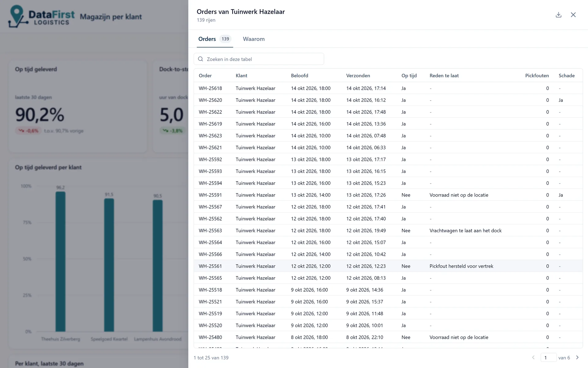The height and width of the screenshot is (368, 588).
Task: Click DataFirst Logistics logo in dashboard
Action: pyautogui.click(x=41, y=17)
